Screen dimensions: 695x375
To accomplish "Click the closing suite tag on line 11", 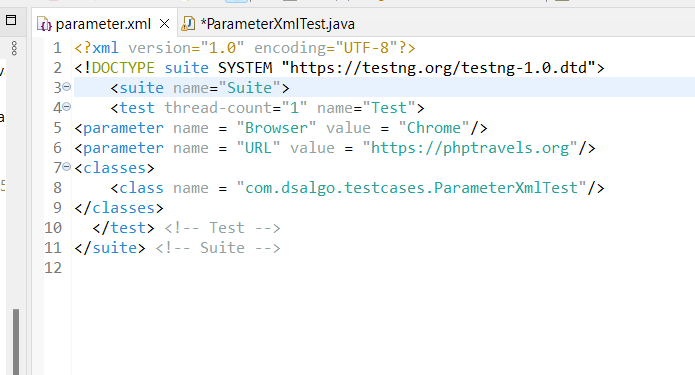I will [110, 248].
